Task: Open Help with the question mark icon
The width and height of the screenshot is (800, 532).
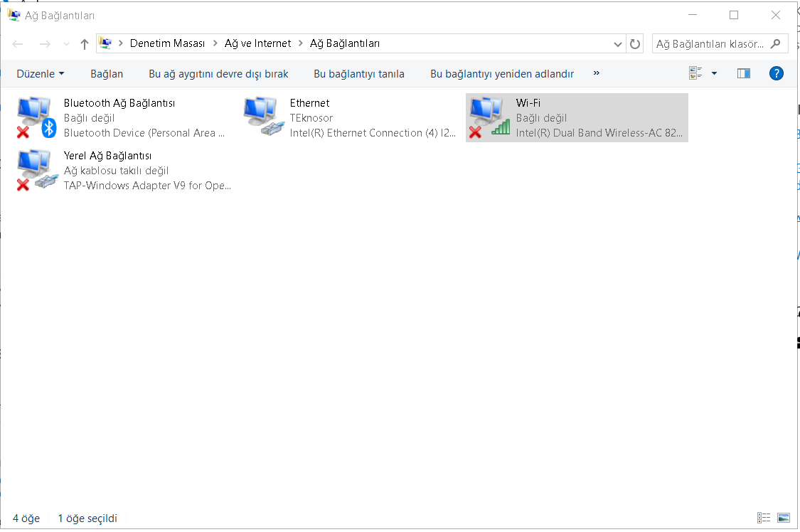Action: [776, 73]
